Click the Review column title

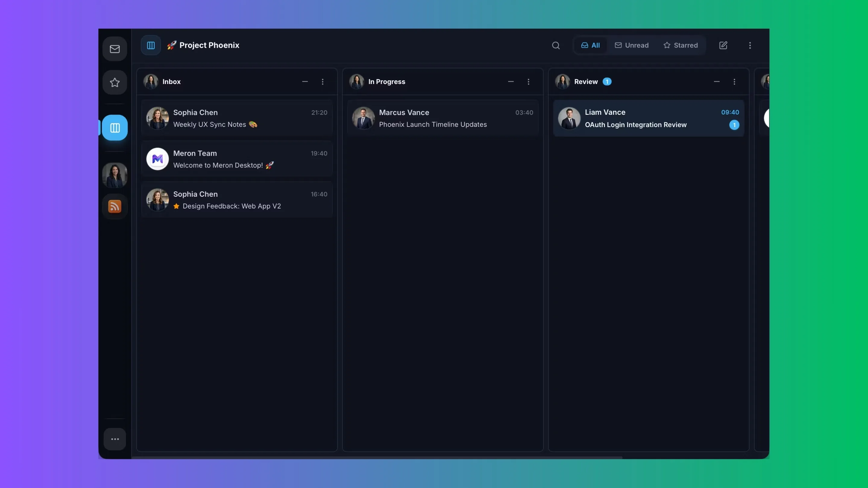(x=586, y=82)
